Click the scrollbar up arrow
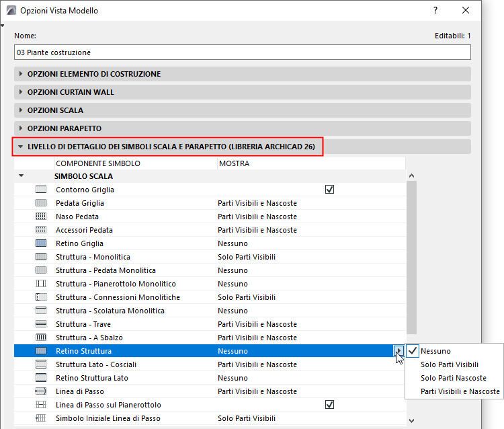 coord(411,175)
